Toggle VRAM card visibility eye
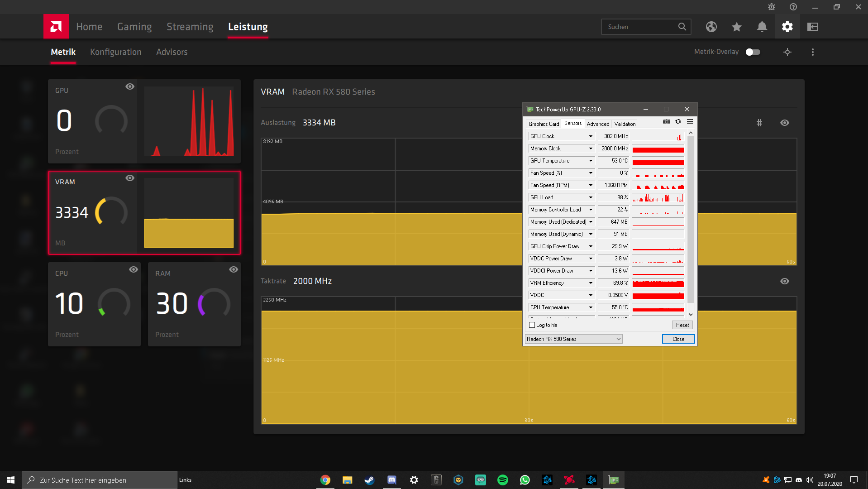Image resolution: width=868 pixels, height=489 pixels. coord(130,178)
